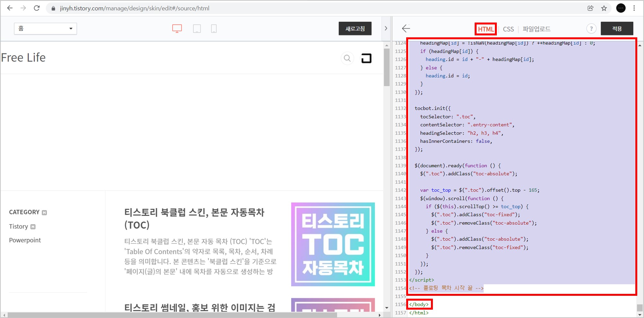Open the help (?) icon beside 적용

coord(591,28)
